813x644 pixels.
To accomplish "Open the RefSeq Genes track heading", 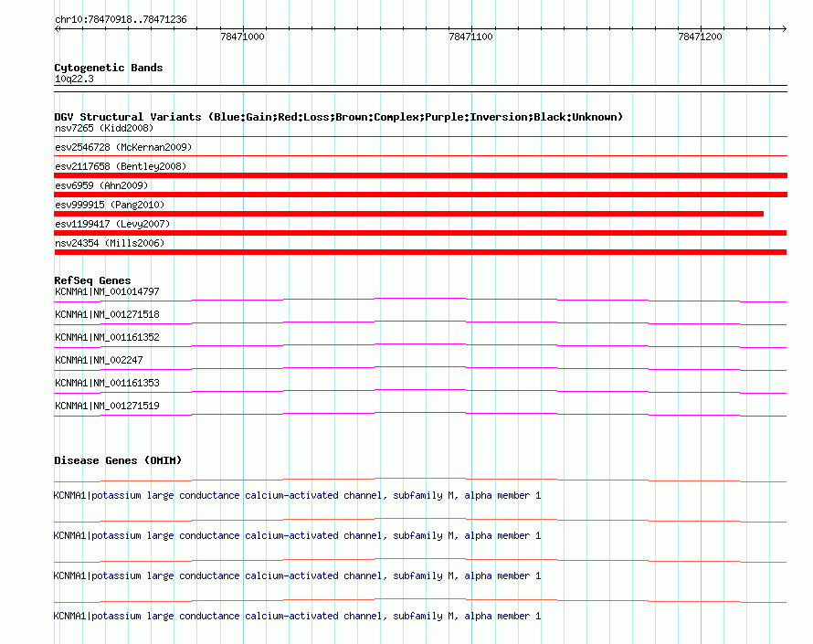I will 92,280.
